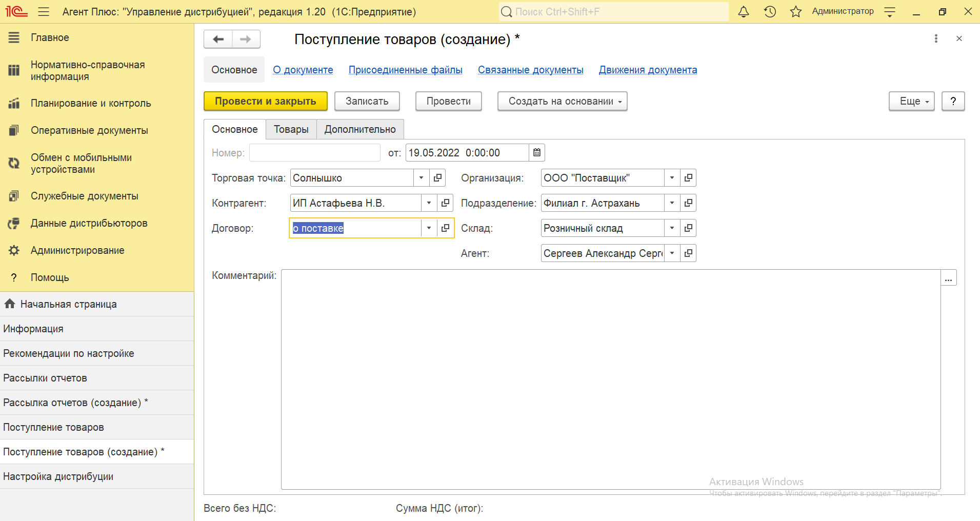980x521 pixels.
Task: Open help with the ? button
Action: click(953, 101)
